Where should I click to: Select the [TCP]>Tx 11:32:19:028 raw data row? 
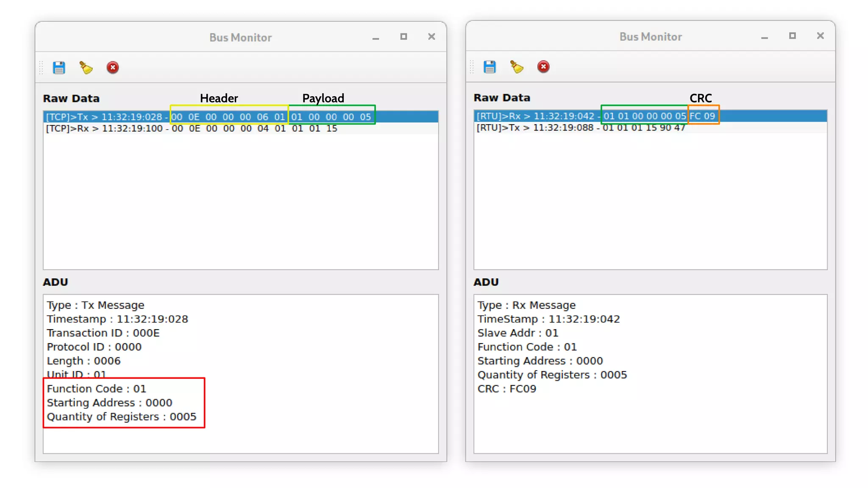click(x=241, y=117)
